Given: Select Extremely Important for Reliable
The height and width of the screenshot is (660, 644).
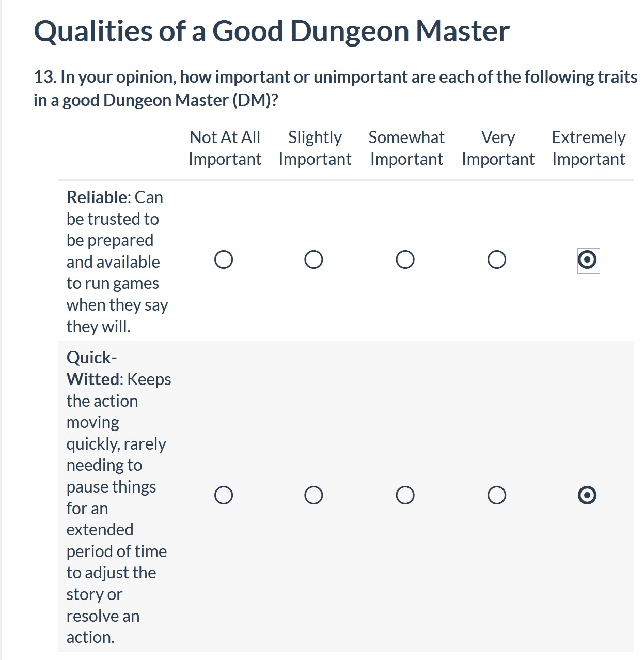Looking at the screenshot, I should pos(588,259).
